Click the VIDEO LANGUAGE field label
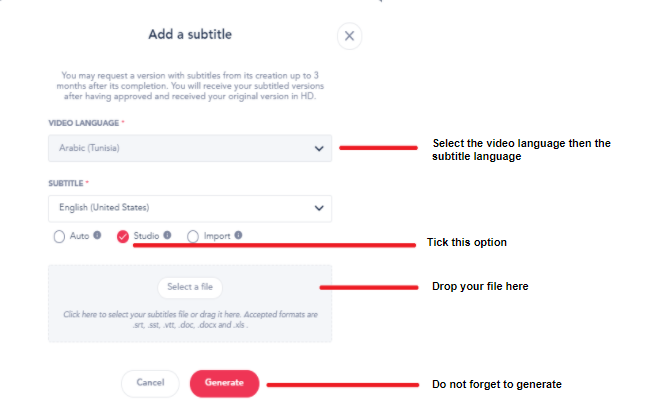The image size is (647, 409). (x=85, y=122)
